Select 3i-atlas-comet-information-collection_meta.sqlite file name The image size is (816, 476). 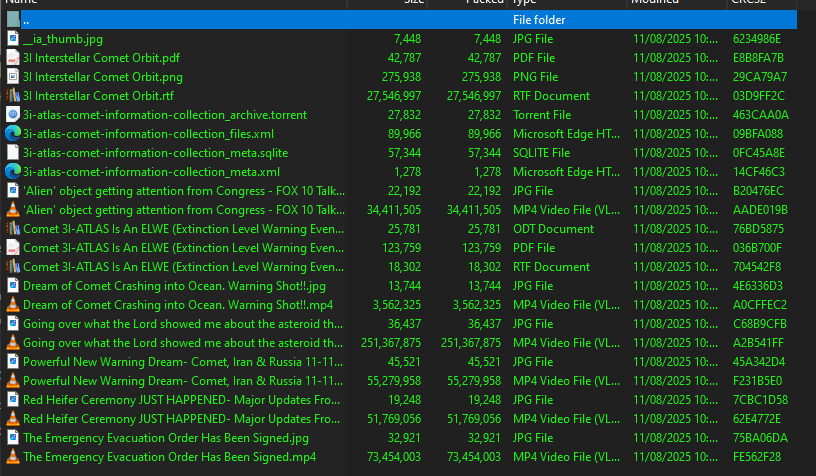[x=156, y=153]
